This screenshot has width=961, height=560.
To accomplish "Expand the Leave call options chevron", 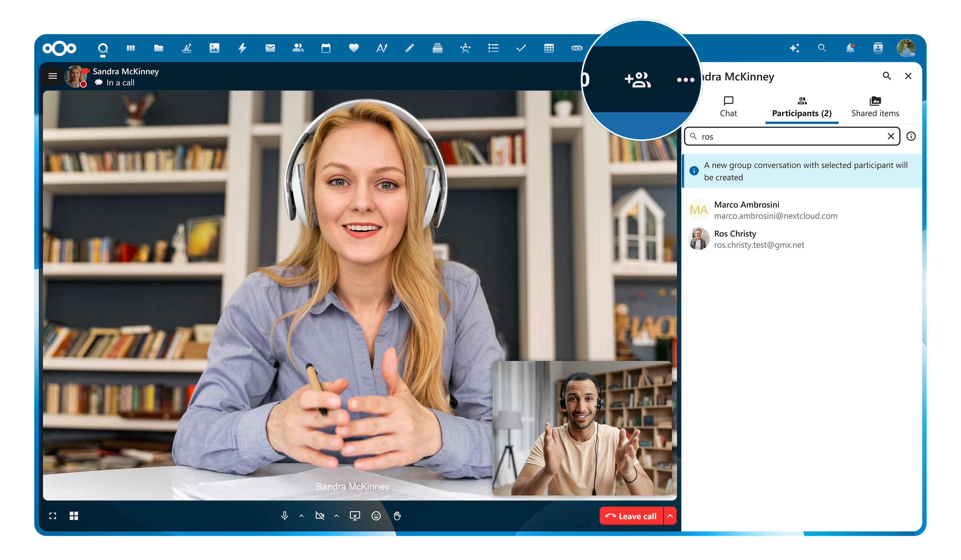I will 670,516.
